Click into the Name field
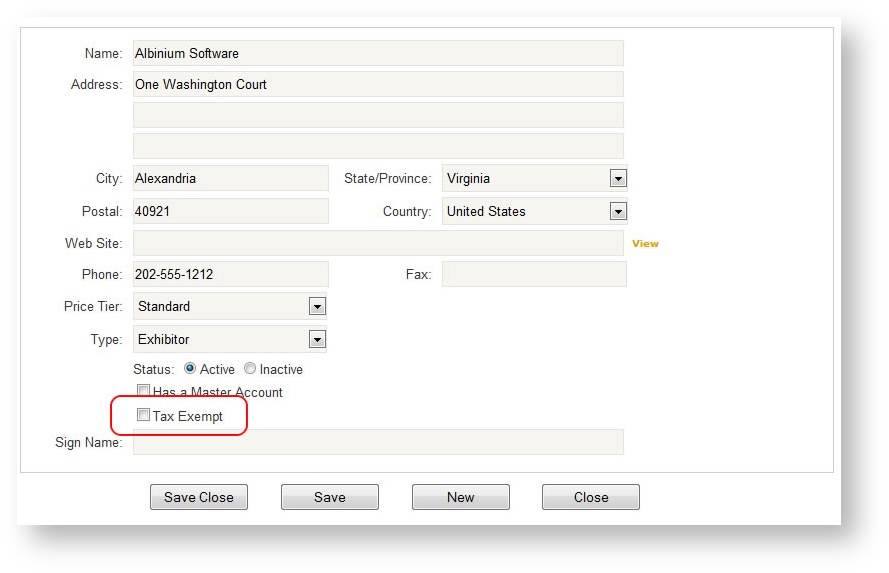This screenshot has height=573, width=889. click(378, 54)
